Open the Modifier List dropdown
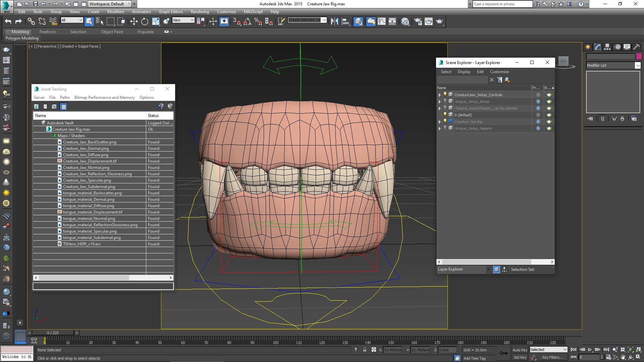644x362 pixels. click(613, 65)
